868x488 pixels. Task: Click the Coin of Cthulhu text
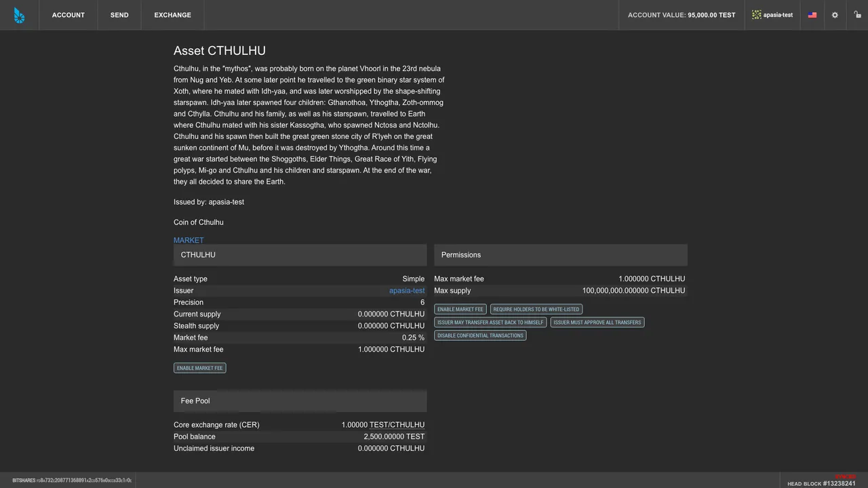[x=199, y=222]
